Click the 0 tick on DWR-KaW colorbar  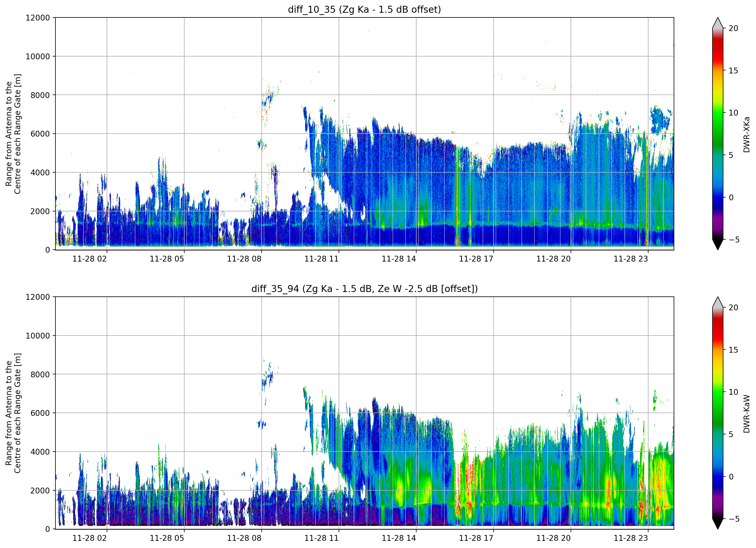pos(731,477)
